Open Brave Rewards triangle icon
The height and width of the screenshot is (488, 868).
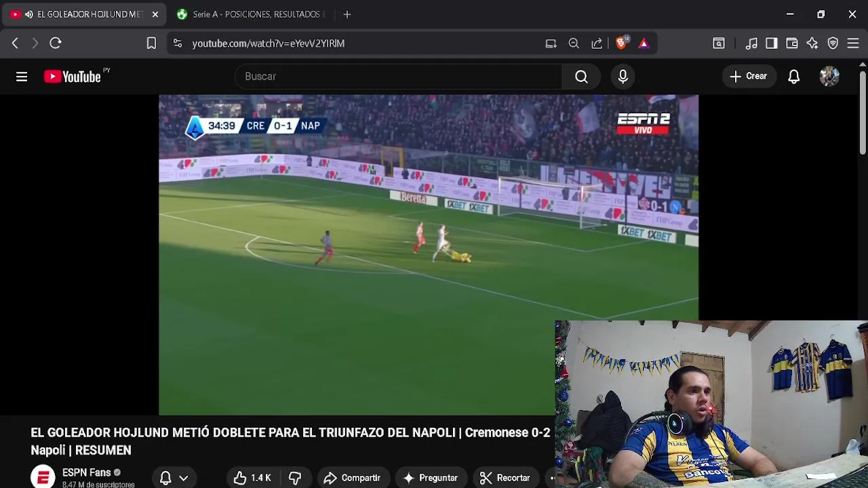tap(644, 43)
